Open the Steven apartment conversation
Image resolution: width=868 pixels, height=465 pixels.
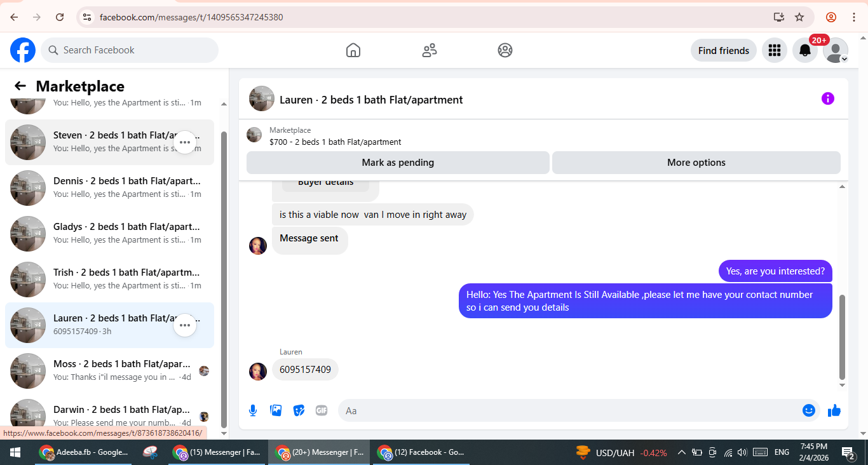pyautogui.click(x=109, y=142)
